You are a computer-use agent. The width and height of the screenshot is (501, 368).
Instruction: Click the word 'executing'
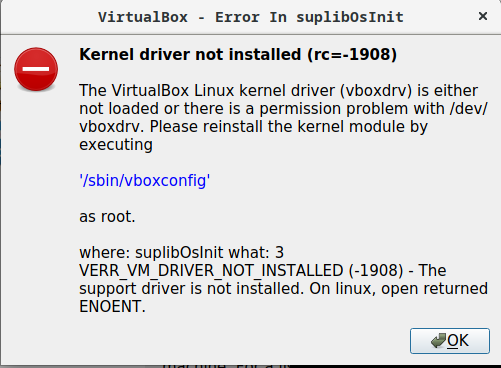116,145
